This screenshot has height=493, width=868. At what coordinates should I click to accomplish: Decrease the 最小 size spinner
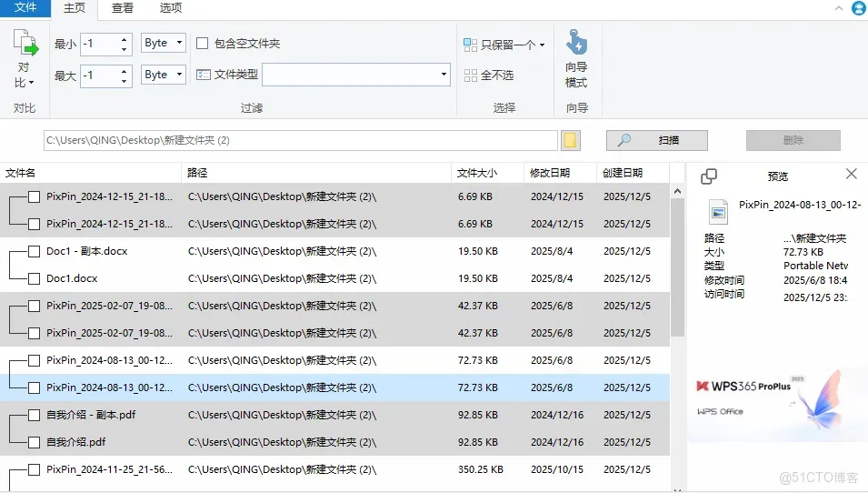124,49
